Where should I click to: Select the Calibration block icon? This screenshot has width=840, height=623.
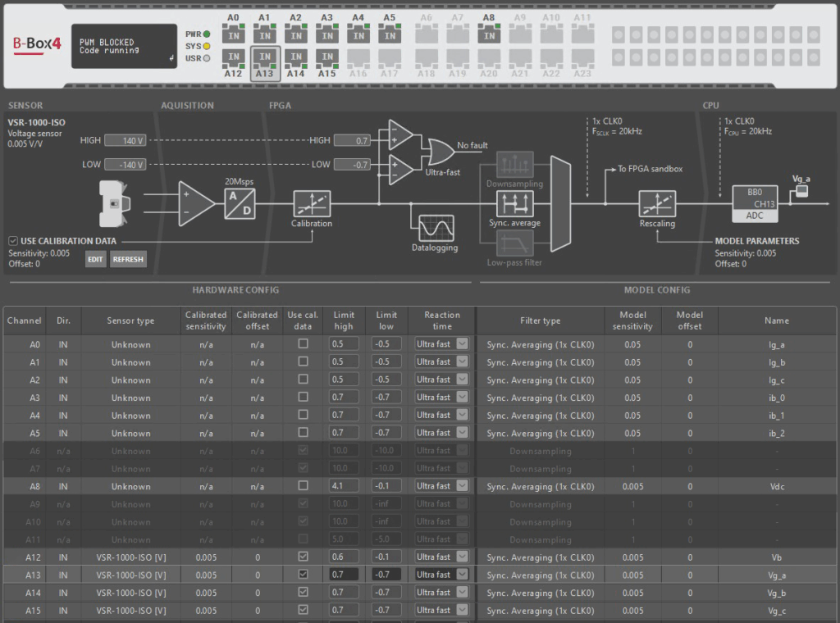312,203
